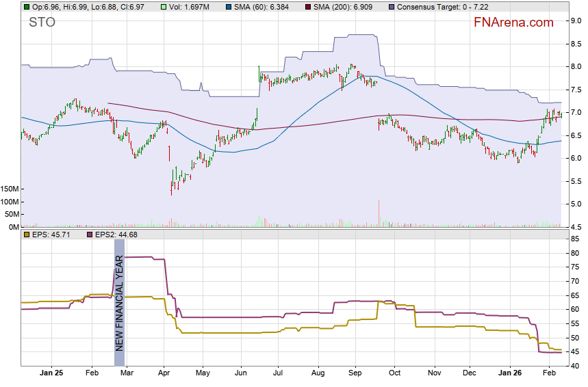Click the Jan 26 date axis label

click(x=509, y=374)
